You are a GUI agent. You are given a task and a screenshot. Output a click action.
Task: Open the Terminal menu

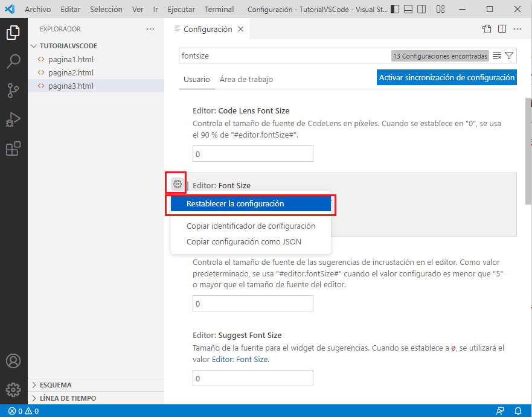click(219, 9)
